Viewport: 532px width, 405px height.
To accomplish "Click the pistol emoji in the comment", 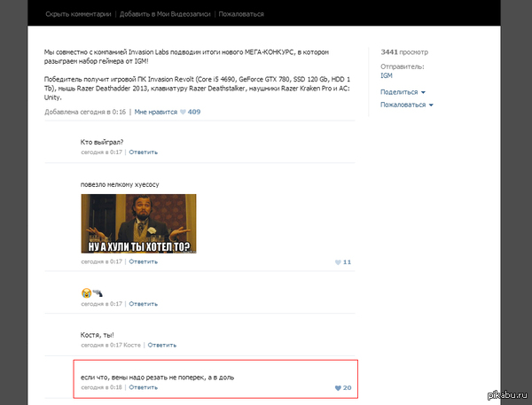I will 97,292.
